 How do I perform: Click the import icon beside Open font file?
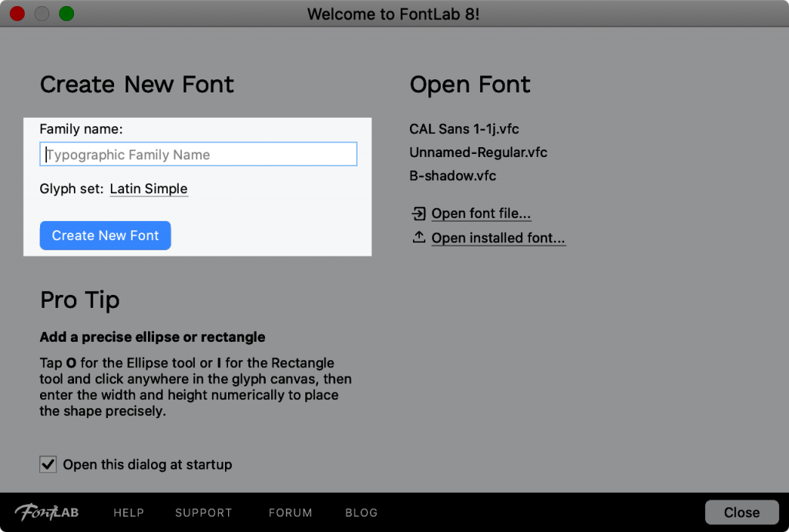[418, 214]
